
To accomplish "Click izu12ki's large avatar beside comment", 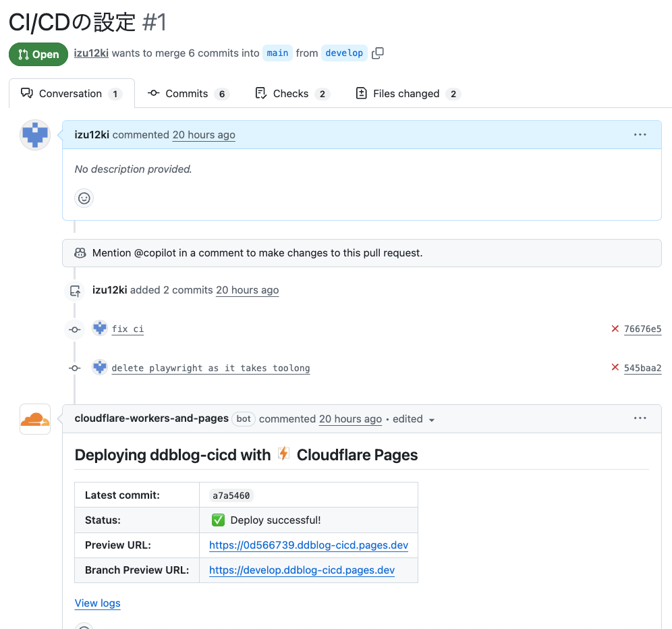I will (35, 135).
